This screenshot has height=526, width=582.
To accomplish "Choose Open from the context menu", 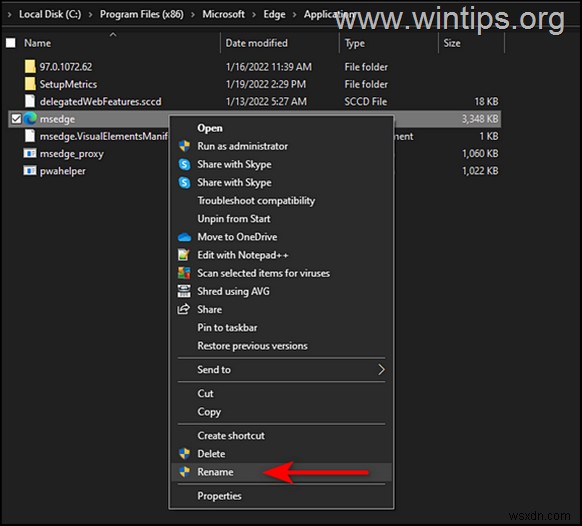I will coord(210,128).
